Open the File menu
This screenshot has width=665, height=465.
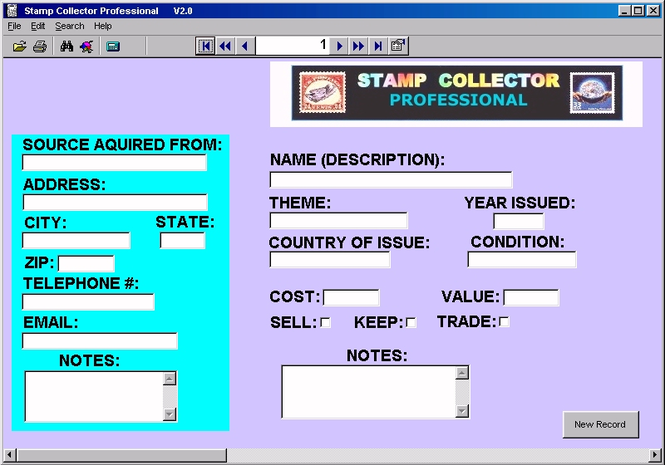tap(14, 26)
